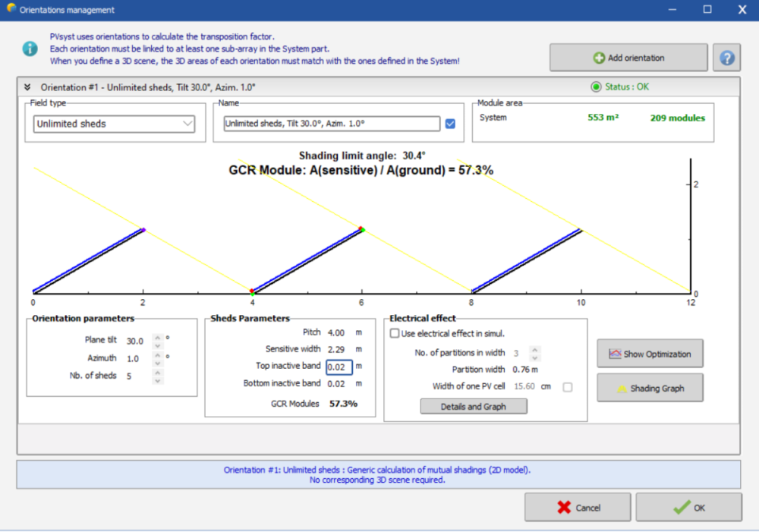The height and width of the screenshot is (532, 759).
Task: Click the info icon beside PVsyst description
Action: [30, 49]
